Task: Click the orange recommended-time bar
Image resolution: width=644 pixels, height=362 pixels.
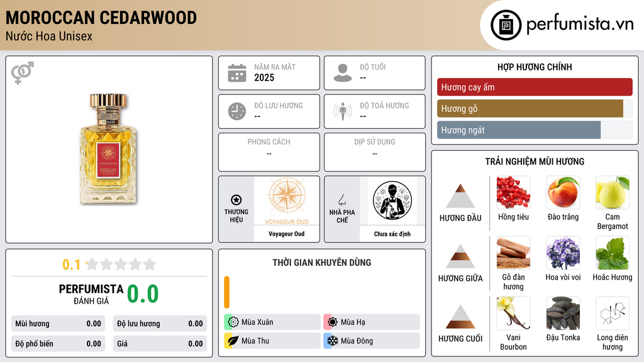Action: [226, 292]
